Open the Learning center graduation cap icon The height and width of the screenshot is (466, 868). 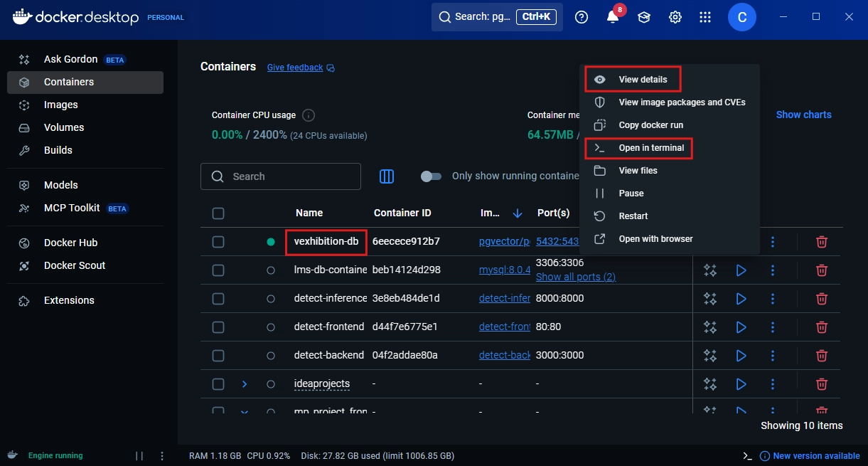[644, 17]
